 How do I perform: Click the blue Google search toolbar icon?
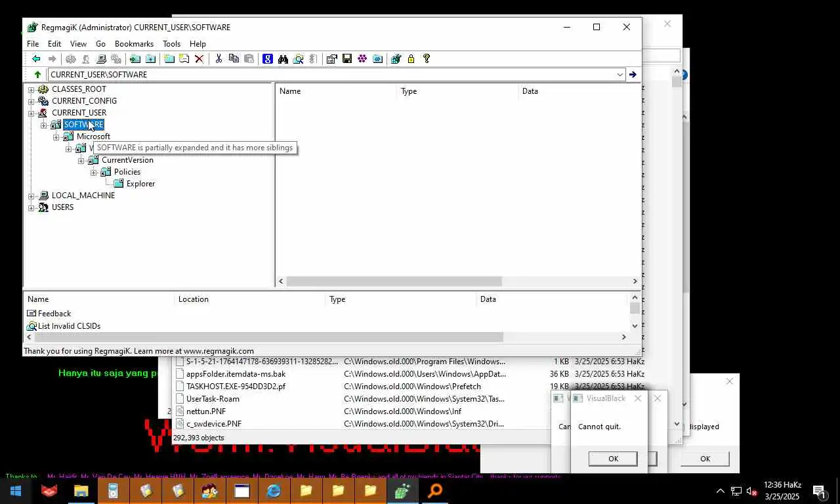(x=268, y=59)
